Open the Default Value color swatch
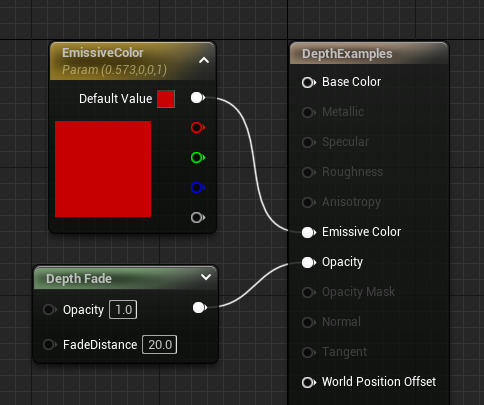Screen dimensions: 484x405 pos(166,99)
